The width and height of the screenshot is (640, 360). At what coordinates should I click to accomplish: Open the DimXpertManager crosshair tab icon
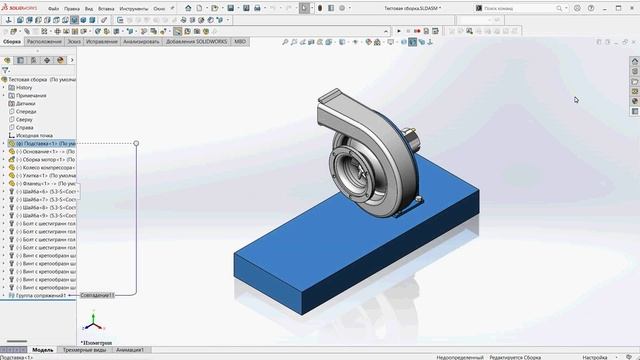47,60
